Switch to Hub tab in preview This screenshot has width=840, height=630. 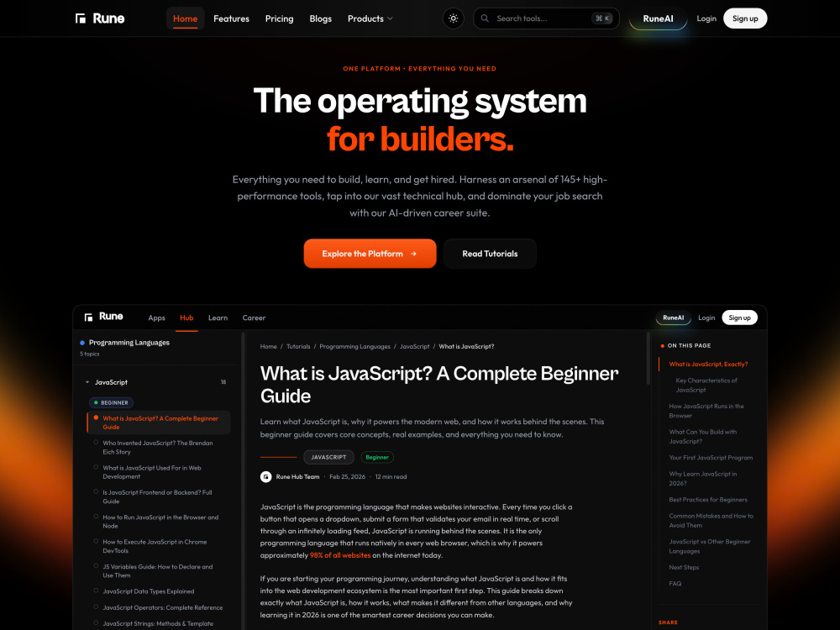[186, 318]
